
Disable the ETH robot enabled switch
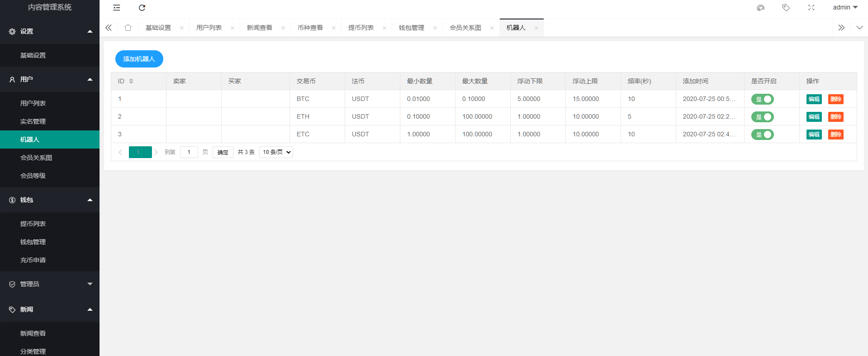(763, 117)
